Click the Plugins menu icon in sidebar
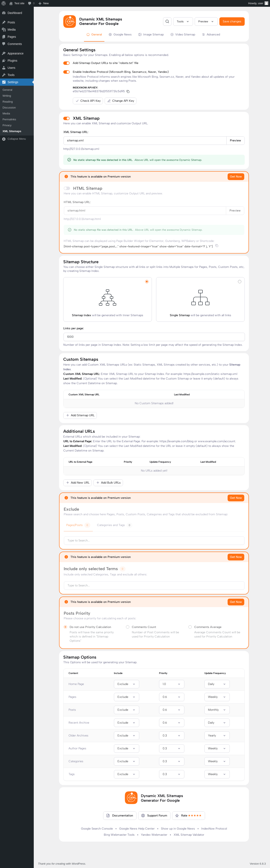This screenshot has width=270, height=868. tap(4, 61)
